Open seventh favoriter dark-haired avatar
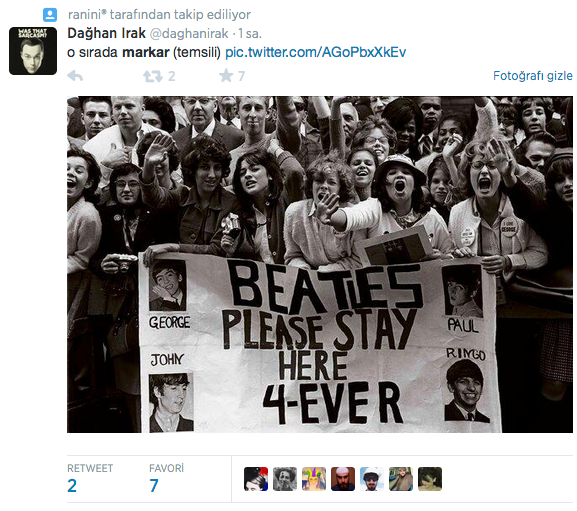The height and width of the screenshot is (511, 577). point(430,479)
